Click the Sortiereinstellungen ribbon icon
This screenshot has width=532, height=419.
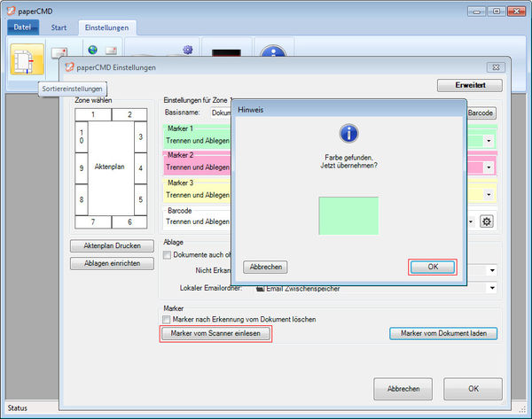coord(27,59)
